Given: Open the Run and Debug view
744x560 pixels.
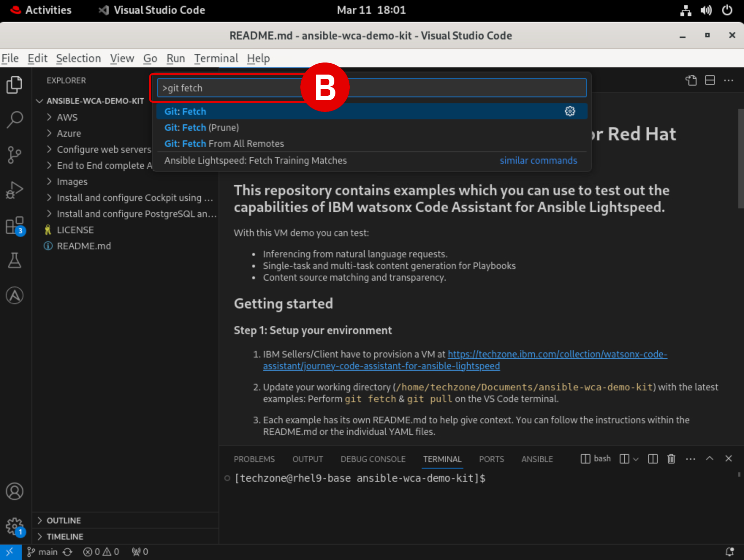Looking at the screenshot, I should click(x=15, y=190).
